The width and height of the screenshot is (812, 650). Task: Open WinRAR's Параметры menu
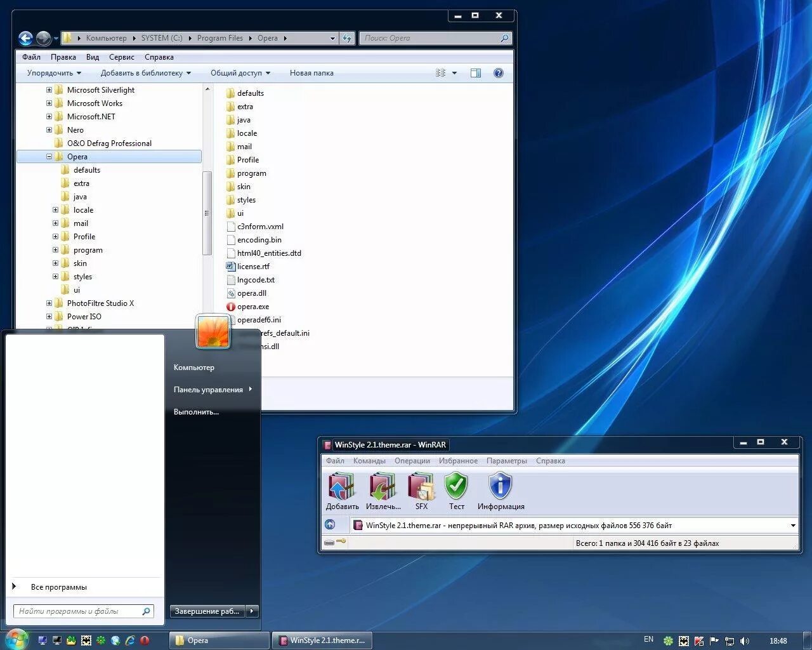(506, 461)
